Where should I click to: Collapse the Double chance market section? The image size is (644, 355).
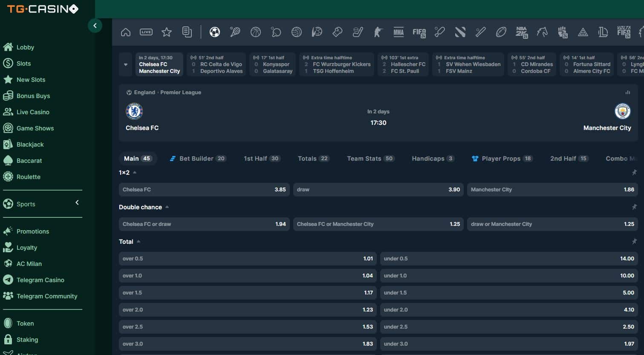pos(167,207)
